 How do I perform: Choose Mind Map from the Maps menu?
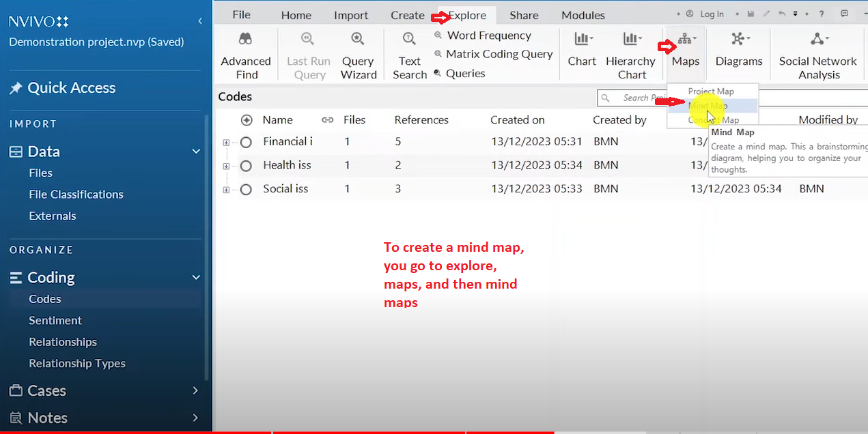(x=708, y=106)
